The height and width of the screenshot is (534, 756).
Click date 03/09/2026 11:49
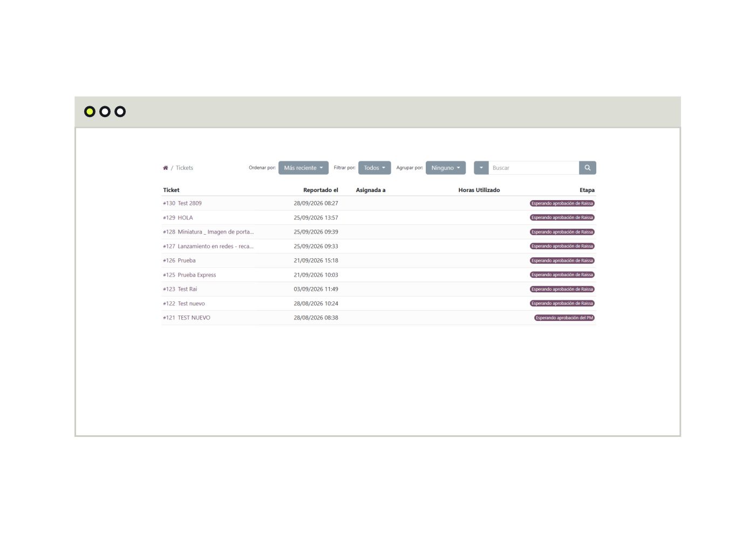pos(316,289)
